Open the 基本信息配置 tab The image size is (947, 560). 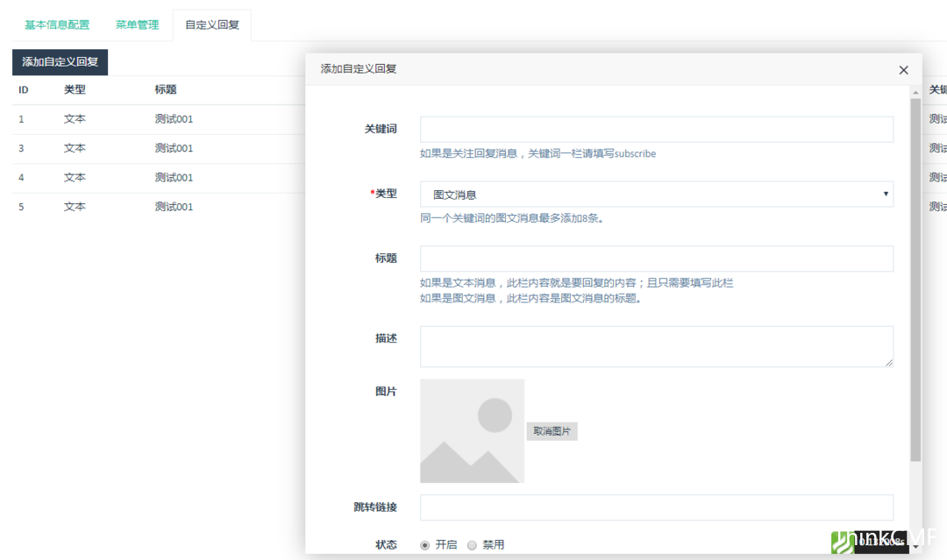tap(57, 25)
